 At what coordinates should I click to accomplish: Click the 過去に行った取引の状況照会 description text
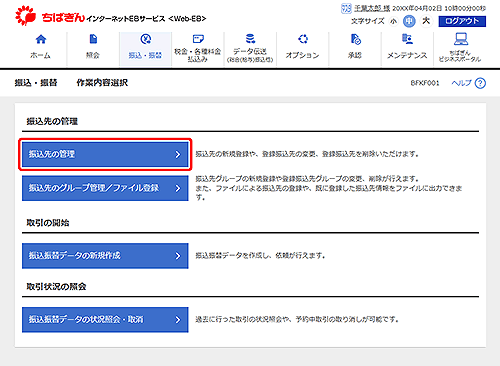297,320
